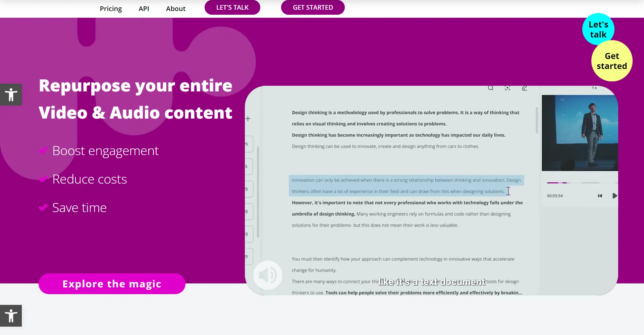Click the pencil edit icon in the editor
The width and height of the screenshot is (644, 335).
pyautogui.click(x=524, y=88)
